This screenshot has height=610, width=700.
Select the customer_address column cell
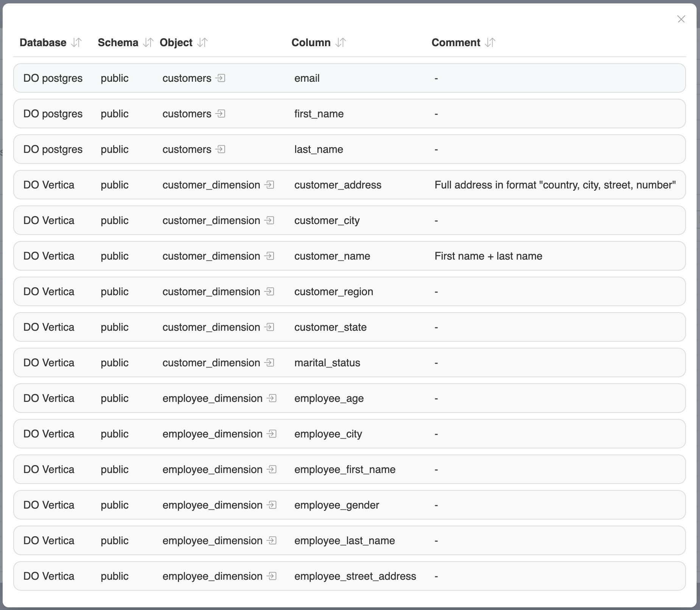(x=338, y=185)
